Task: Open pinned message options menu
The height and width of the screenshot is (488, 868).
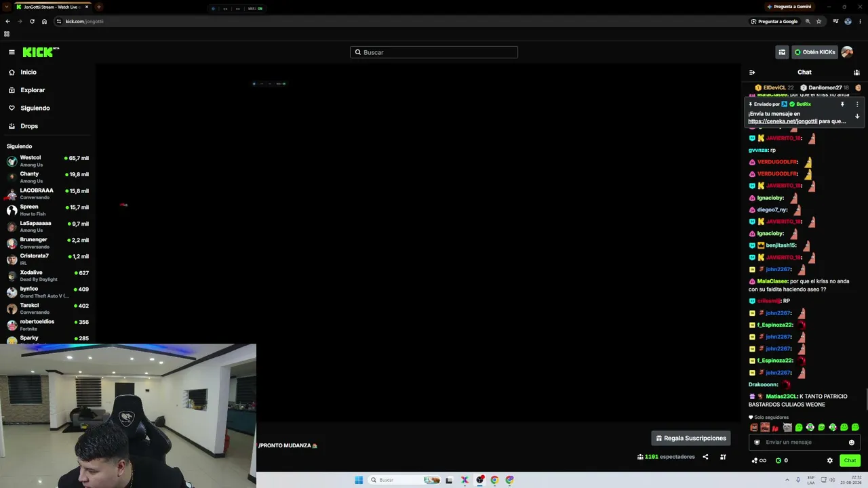Action: point(857,104)
